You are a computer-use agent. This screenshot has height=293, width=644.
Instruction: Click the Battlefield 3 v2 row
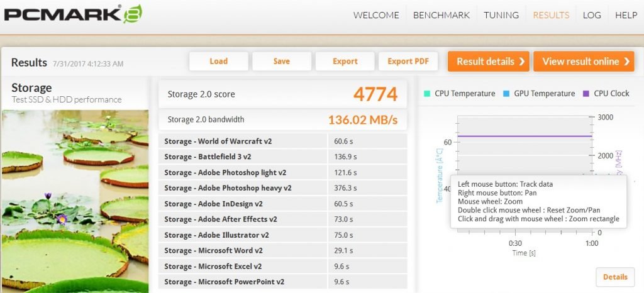coord(282,157)
